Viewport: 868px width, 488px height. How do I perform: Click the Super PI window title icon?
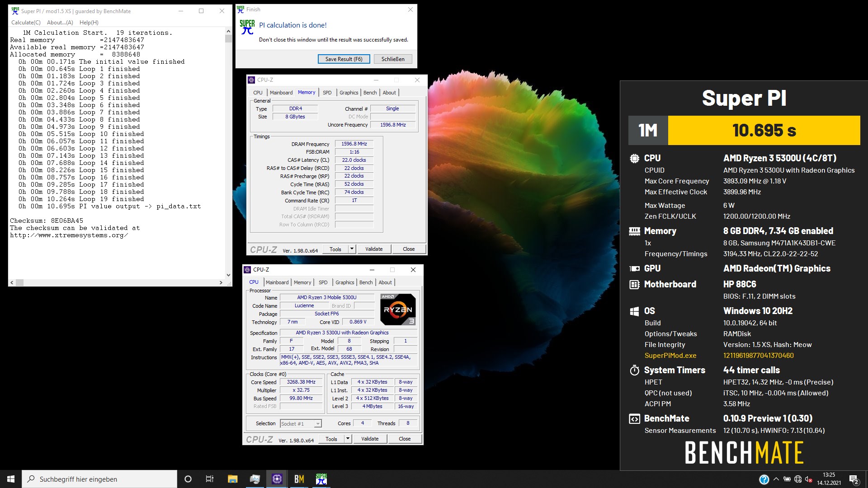(15, 11)
